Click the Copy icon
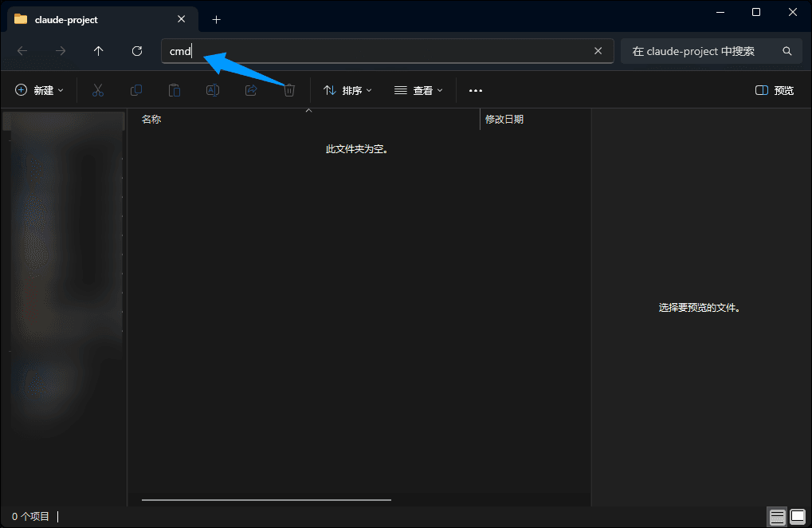This screenshot has width=812, height=528. click(x=136, y=90)
